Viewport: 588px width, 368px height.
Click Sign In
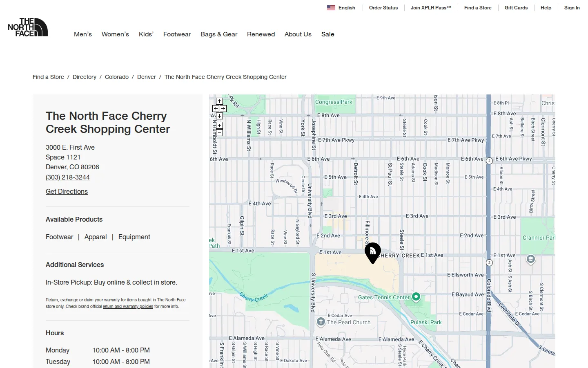point(572,8)
